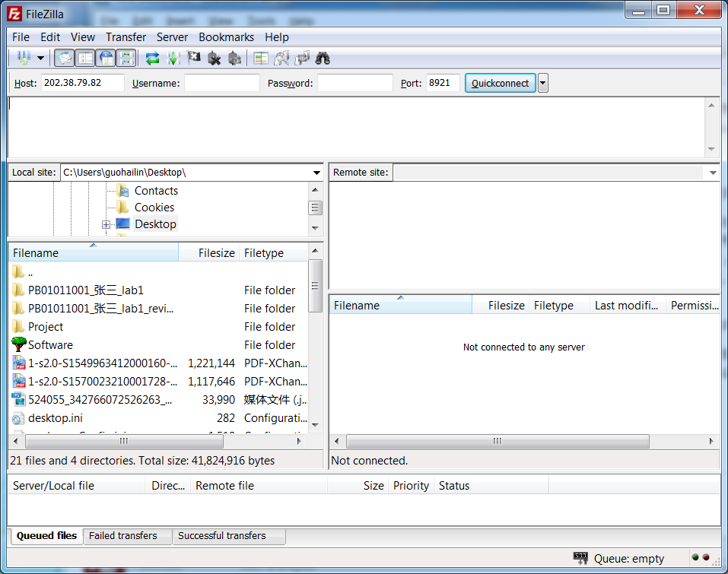Image resolution: width=728 pixels, height=574 pixels.
Task: Toggle the local directory tree display
Action: pos(85,58)
